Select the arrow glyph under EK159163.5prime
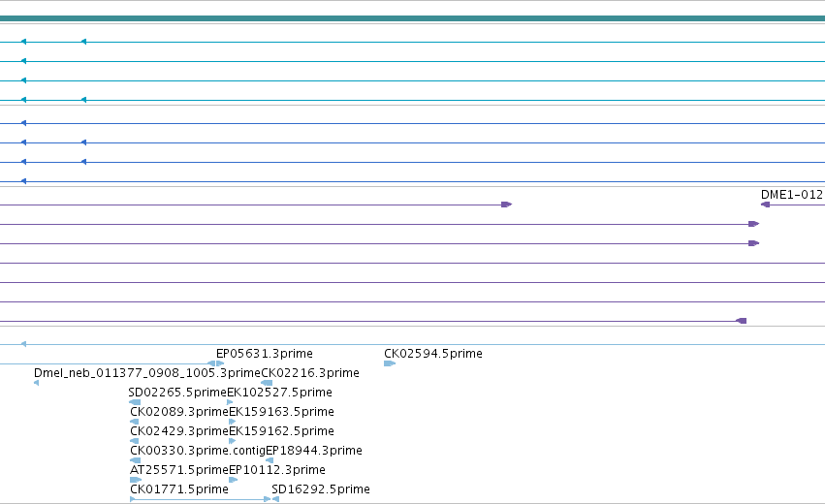The image size is (825, 504). point(232,422)
